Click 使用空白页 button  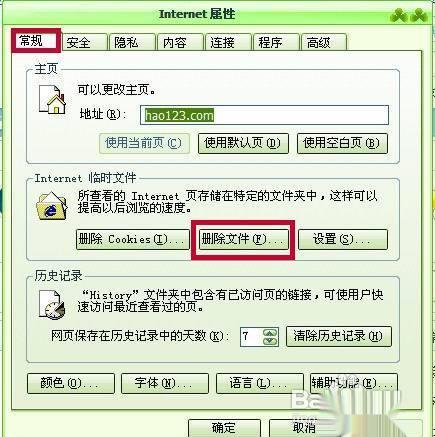point(342,143)
